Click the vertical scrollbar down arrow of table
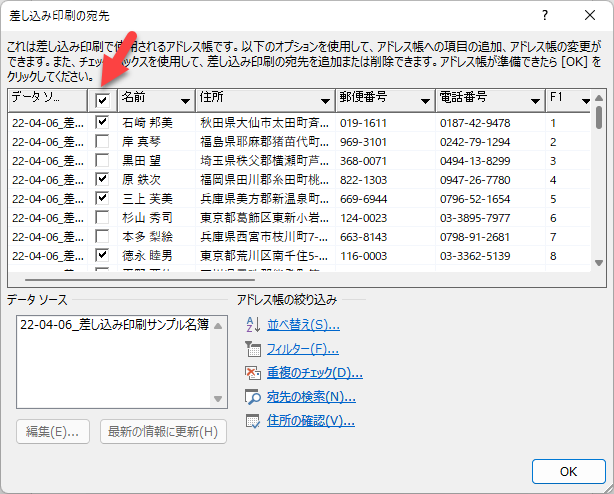This screenshot has width=614, height=494. (x=599, y=264)
